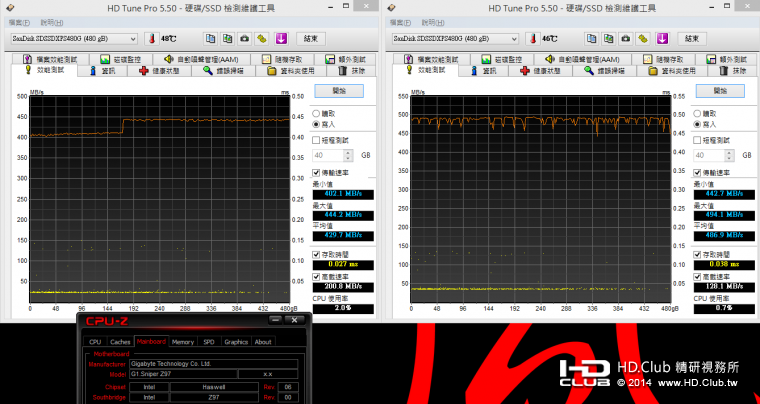
Task: Open Disk Monitor tab in left HD Tune window
Action: (121, 59)
